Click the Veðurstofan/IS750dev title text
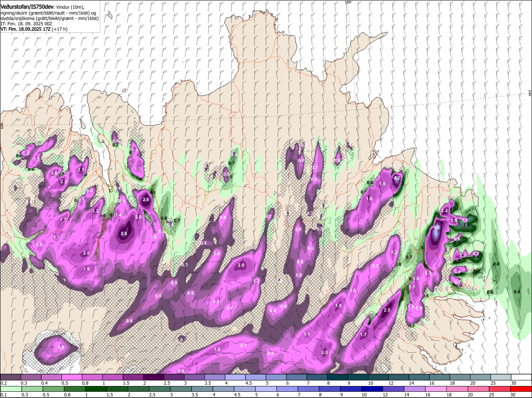 click(x=27, y=7)
